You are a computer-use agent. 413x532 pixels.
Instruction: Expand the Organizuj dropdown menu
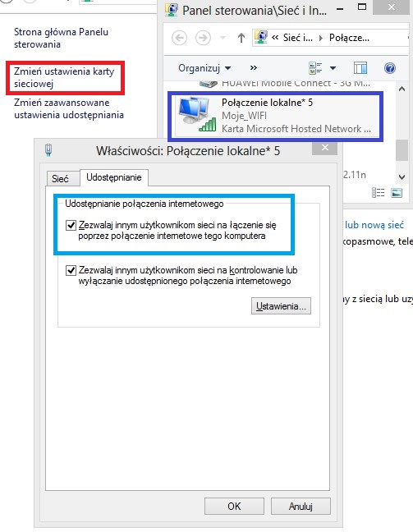point(204,68)
